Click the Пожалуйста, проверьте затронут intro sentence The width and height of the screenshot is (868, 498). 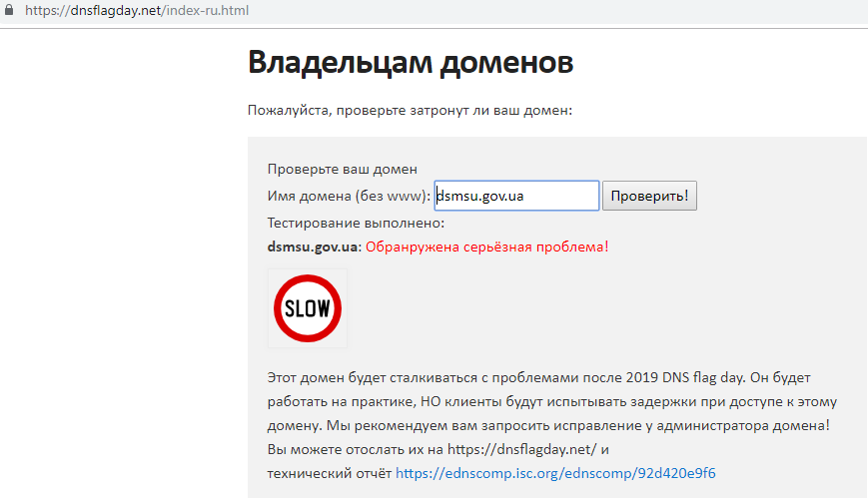pyautogui.click(x=410, y=110)
